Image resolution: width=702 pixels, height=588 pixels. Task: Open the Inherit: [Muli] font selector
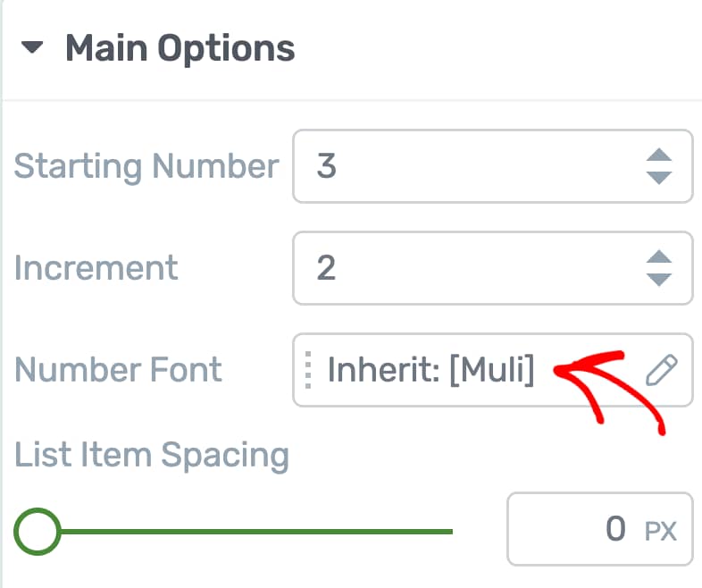pyautogui.click(x=430, y=370)
